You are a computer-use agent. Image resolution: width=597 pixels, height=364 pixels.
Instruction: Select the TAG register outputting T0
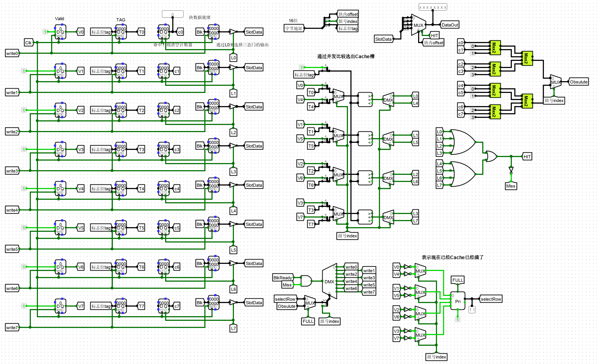(121, 32)
